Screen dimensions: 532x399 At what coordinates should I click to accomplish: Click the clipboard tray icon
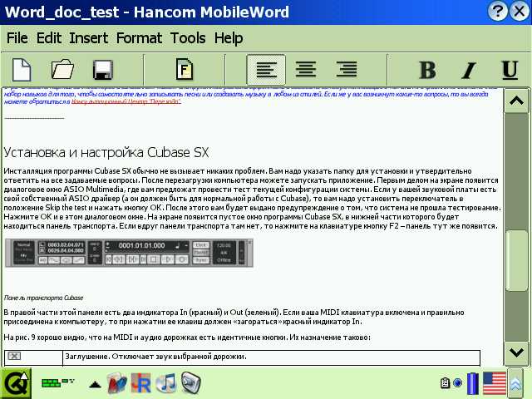click(x=445, y=383)
